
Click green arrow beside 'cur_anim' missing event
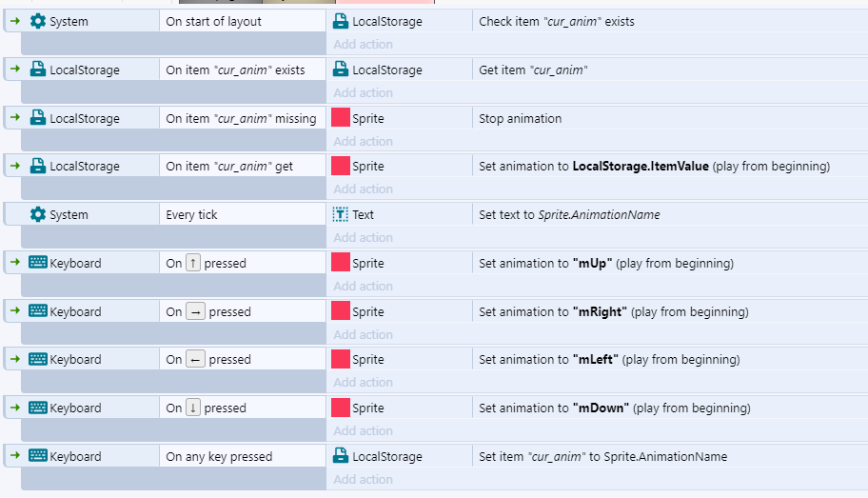pyautogui.click(x=15, y=117)
